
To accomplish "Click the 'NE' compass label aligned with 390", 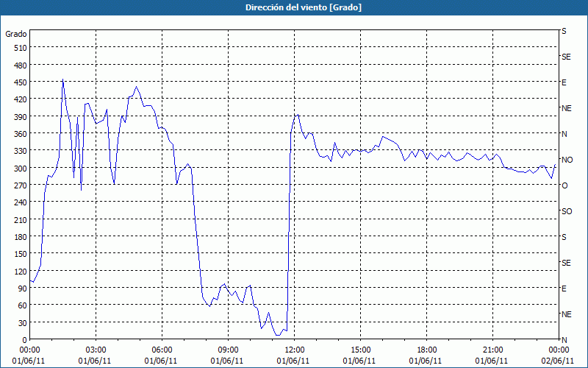I will [x=566, y=108].
